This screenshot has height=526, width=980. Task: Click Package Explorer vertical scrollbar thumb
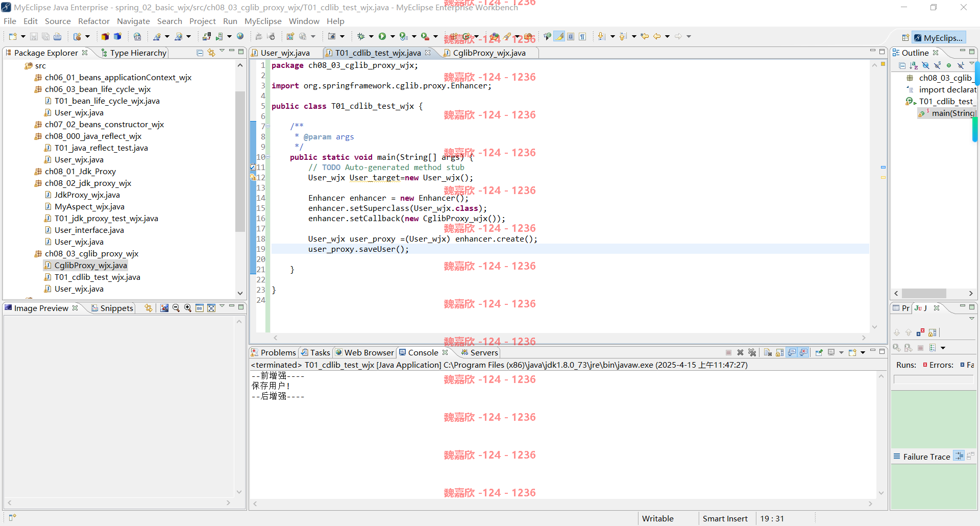coord(240,161)
